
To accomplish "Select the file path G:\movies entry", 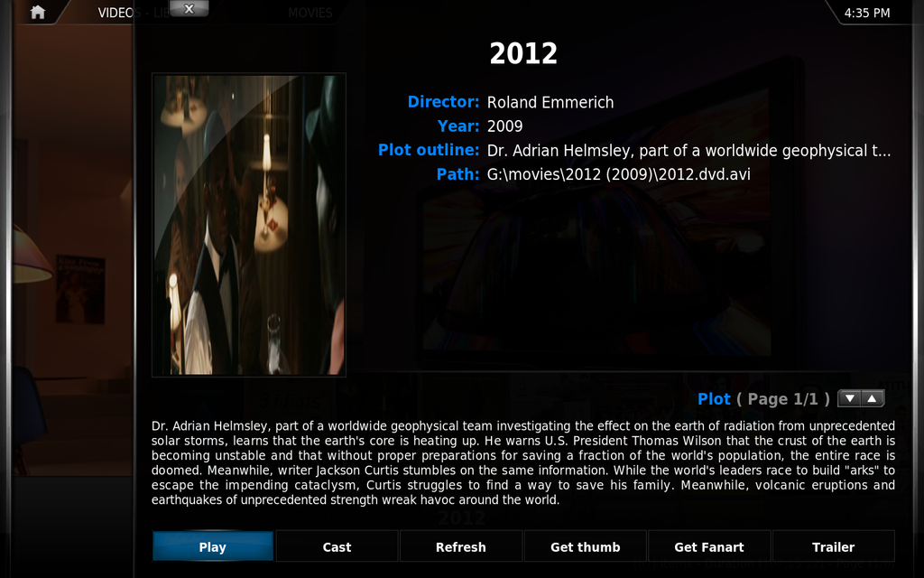I will click(619, 174).
